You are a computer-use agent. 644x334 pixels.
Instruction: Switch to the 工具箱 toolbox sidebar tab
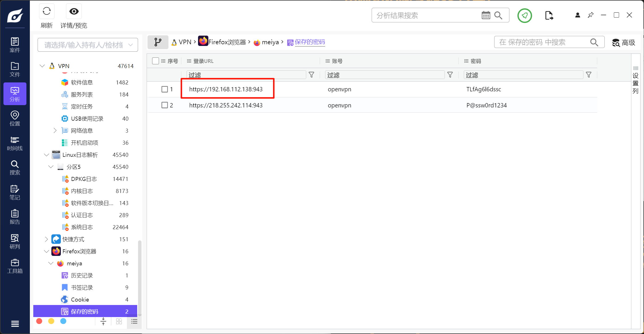(x=15, y=266)
